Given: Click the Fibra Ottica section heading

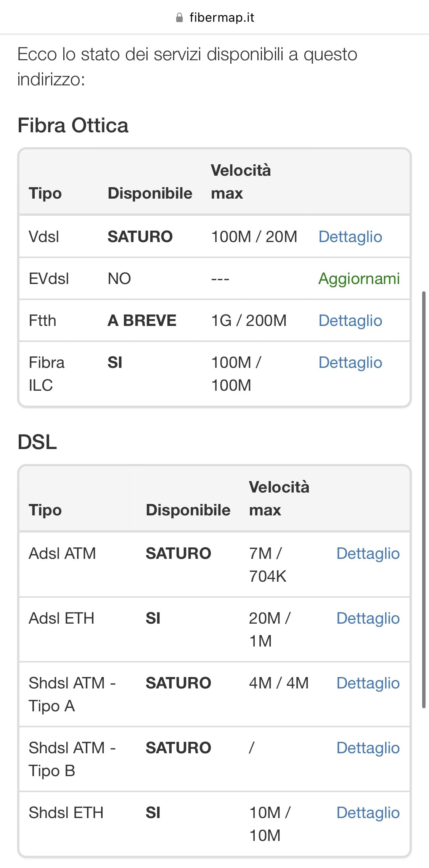Looking at the screenshot, I should [73, 125].
